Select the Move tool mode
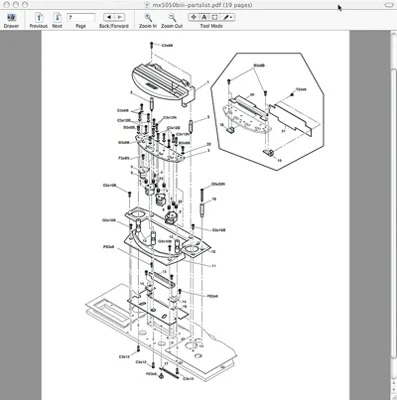The image size is (397, 400). click(194, 17)
